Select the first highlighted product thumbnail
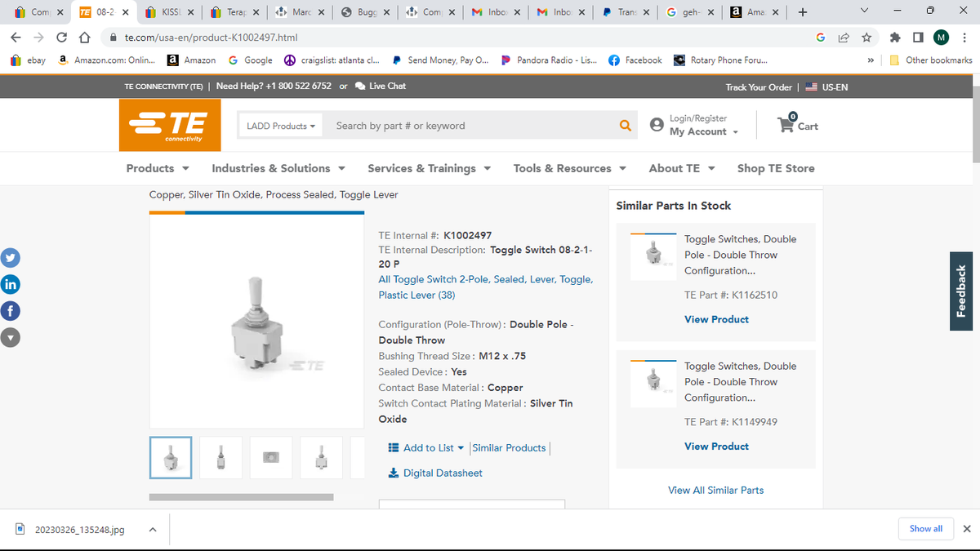The height and width of the screenshot is (551, 980). 171,457
